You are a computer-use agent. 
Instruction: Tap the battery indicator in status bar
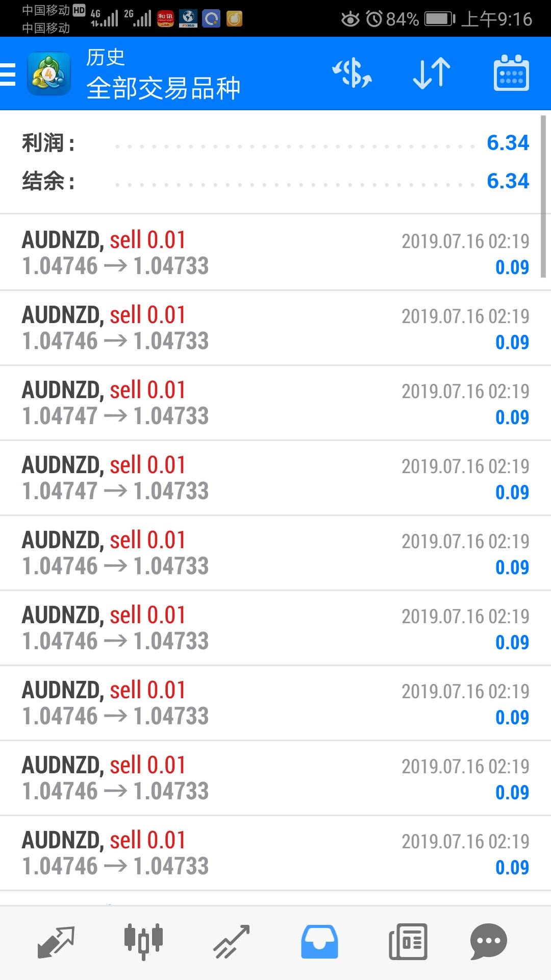click(439, 19)
